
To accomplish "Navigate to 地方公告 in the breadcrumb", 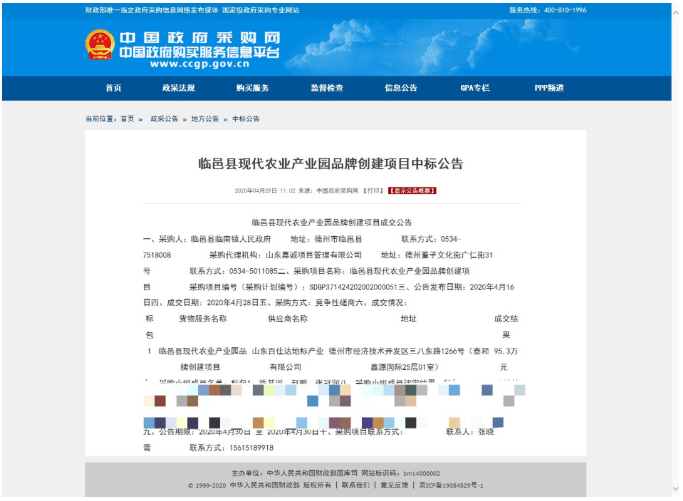I will tap(205, 119).
